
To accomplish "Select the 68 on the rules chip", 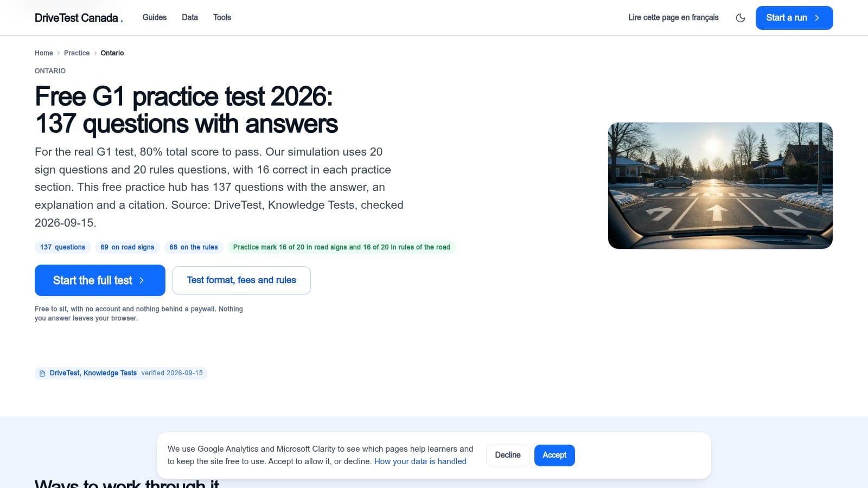I will (x=194, y=247).
